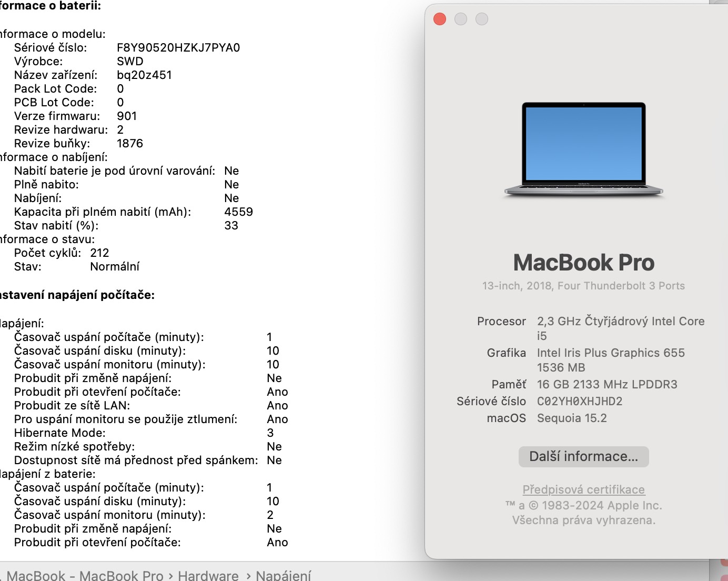The height and width of the screenshot is (581, 728).
Task: Click the greyed zoom button of About window
Action: point(482,19)
